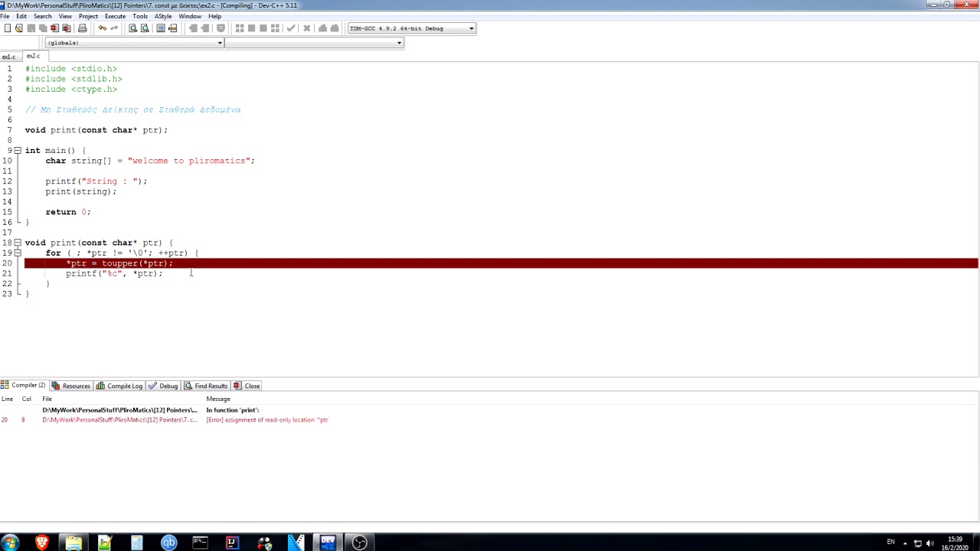Open the Project menu
980x551 pixels.
88,16
